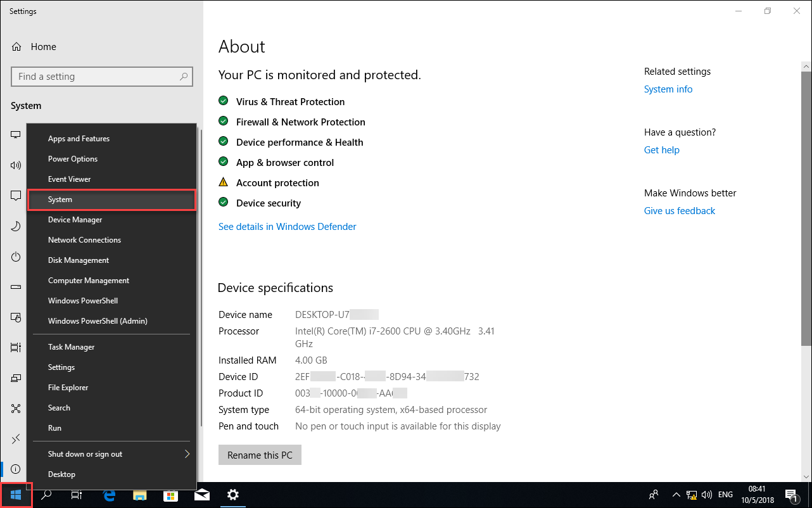Go to Settings Home
Image resolution: width=812 pixels, height=508 pixels.
tap(34, 46)
